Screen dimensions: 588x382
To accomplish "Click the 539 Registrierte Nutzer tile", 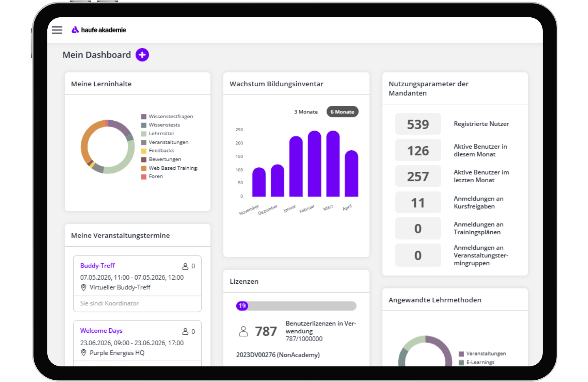I will click(418, 124).
